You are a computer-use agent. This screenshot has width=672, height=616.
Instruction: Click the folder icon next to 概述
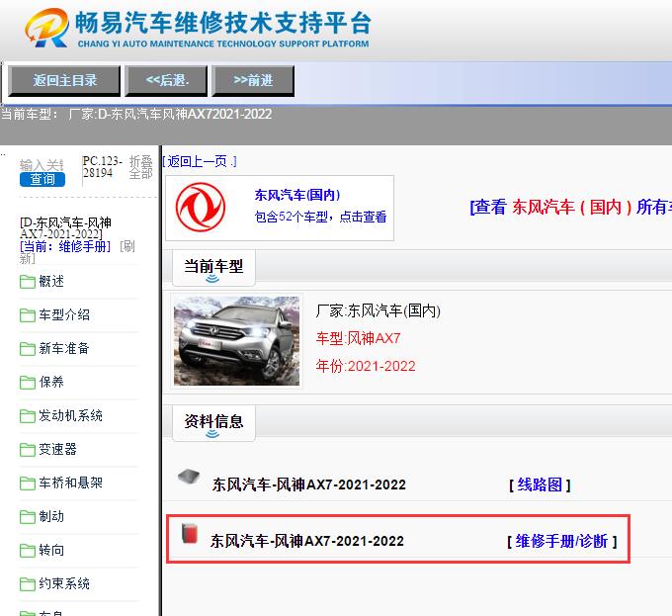pyautogui.click(x=28, y=282)
